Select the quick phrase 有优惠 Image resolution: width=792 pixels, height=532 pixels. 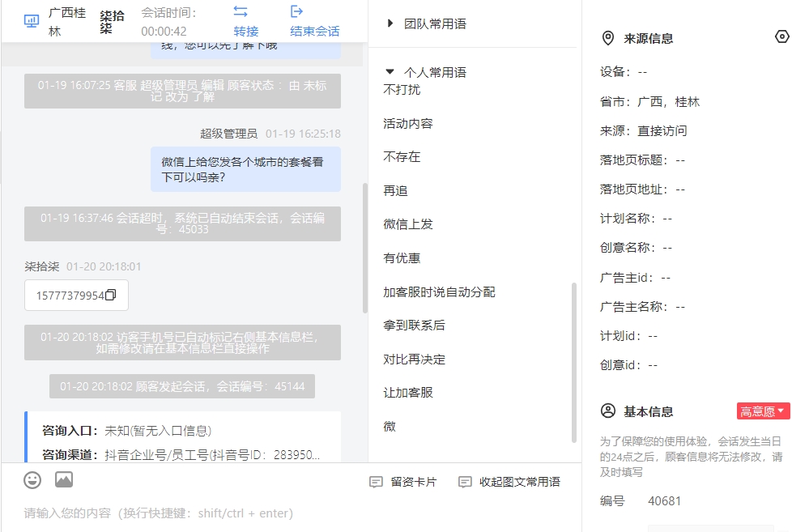click(402, 257)
